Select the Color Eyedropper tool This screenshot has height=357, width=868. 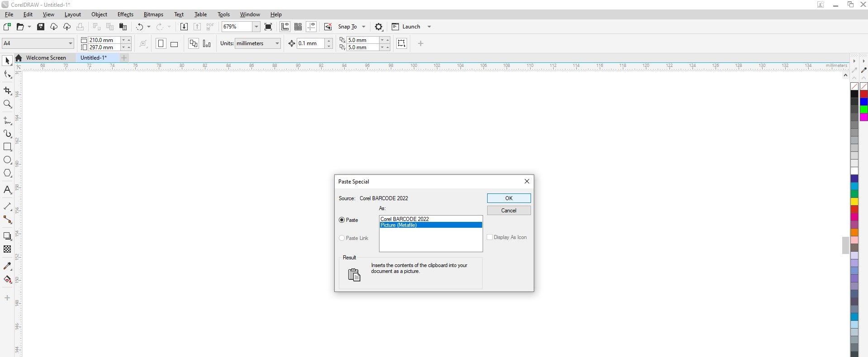coord(7,266)
